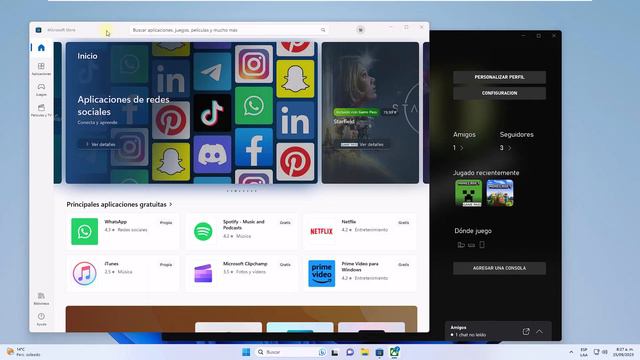Screen dimensions: 640x360
Task: Expand the Seguidores count arrow in Xbox
Action: click(509, 148)
